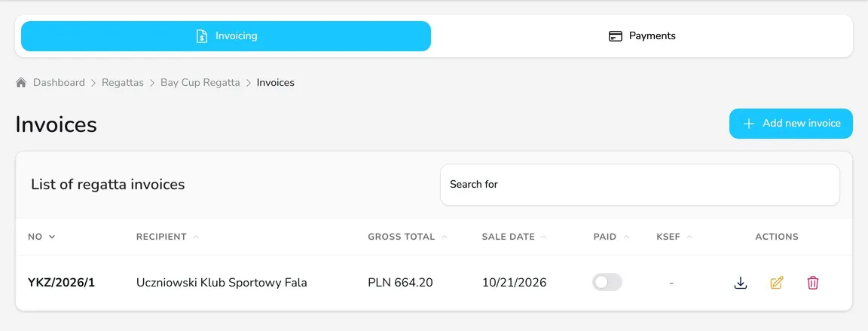The width and height of the screenshot is (868, 331).
Task: Edit invoice YKZ/2026/1 with pencil icon
Action: (777, 283)
